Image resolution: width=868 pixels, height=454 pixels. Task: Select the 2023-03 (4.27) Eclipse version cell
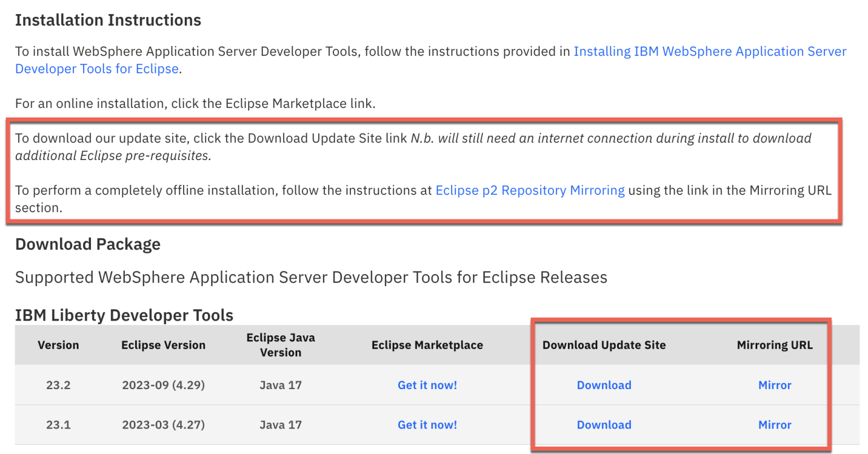coord(163,425)
